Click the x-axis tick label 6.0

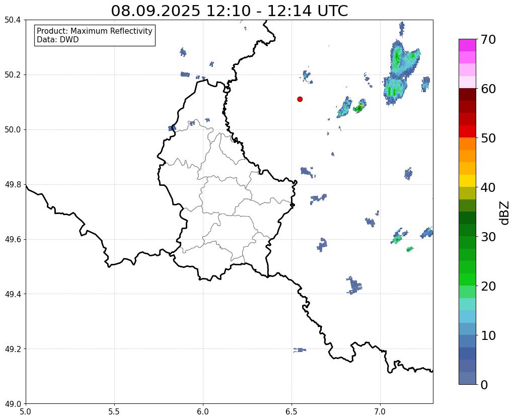tap(203, 412)
